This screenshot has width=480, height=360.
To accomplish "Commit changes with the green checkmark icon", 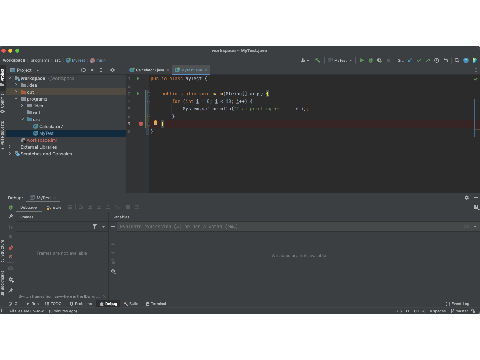I will 419,60.
